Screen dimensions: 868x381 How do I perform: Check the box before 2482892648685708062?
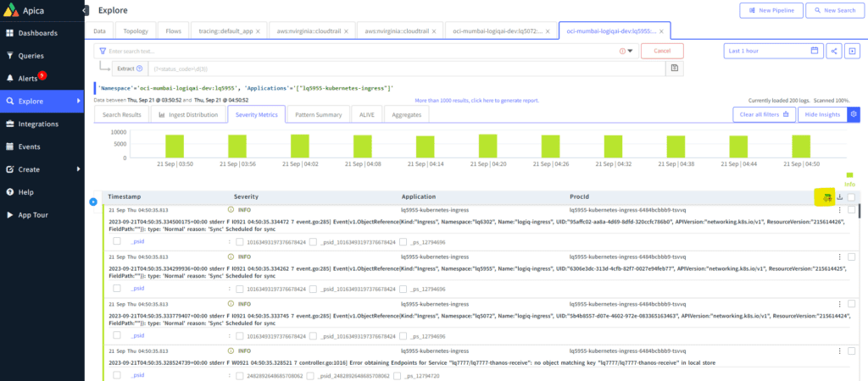pos(239,375)
